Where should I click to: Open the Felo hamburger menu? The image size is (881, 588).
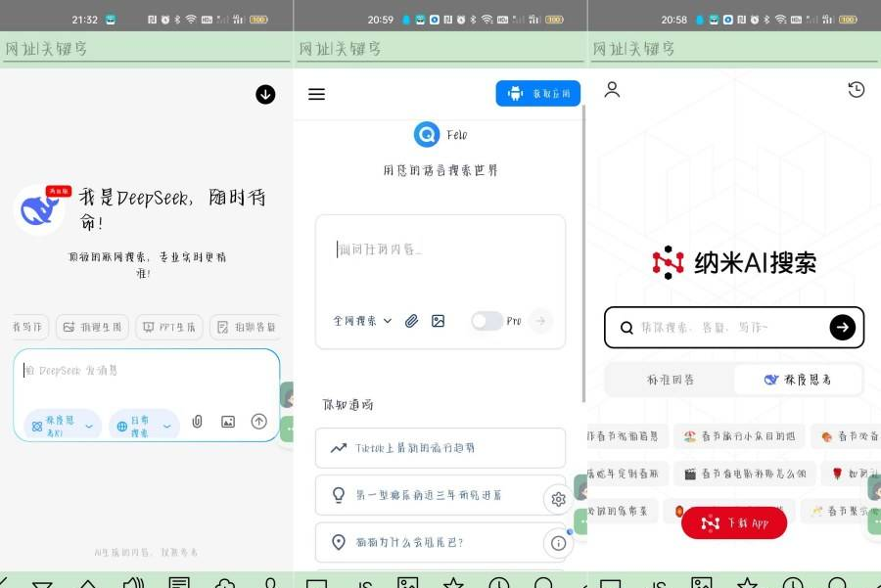(316, 94)
